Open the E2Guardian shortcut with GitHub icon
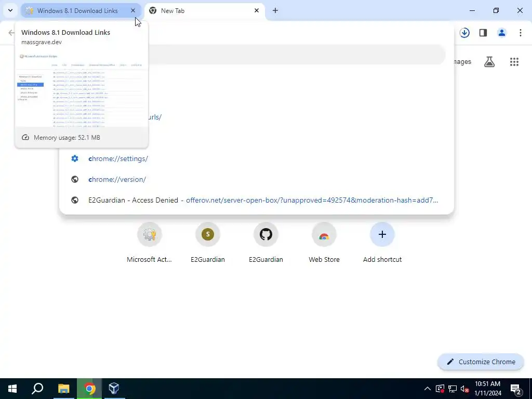Screen dimensions: 532x399 coord(266,243)
